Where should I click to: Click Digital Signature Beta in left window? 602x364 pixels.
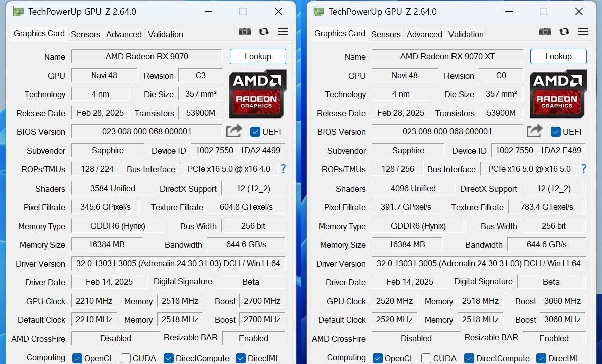[x=251, y=282]
